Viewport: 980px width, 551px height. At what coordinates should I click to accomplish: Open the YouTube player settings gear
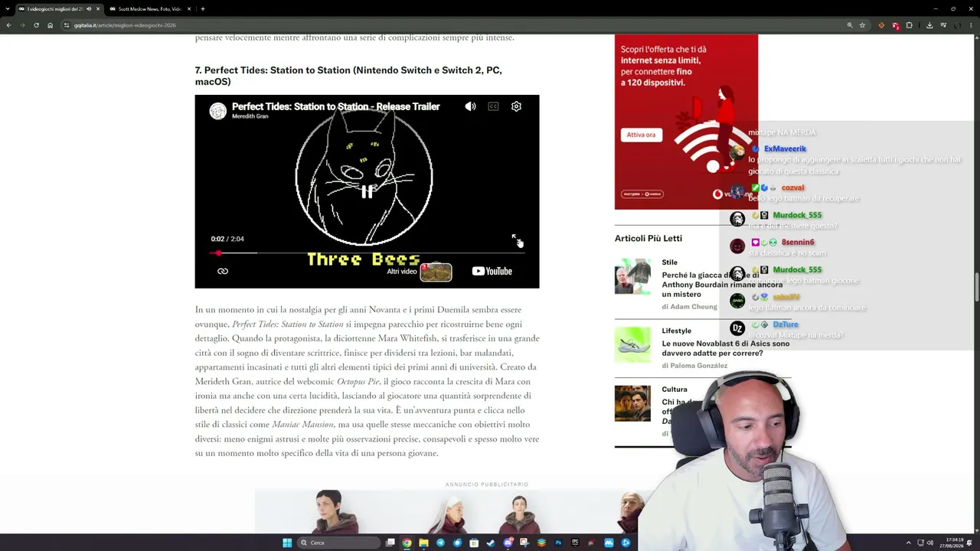click(x=516, y=106)
